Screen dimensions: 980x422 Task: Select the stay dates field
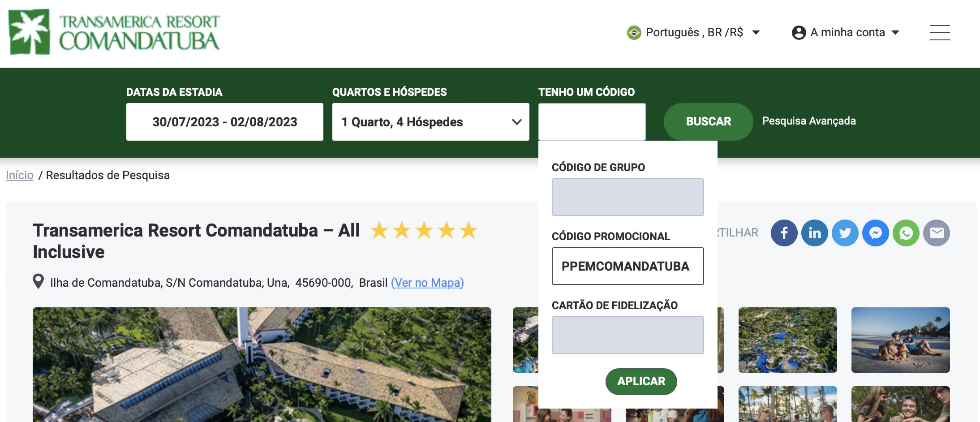click(x=224, y=122)
